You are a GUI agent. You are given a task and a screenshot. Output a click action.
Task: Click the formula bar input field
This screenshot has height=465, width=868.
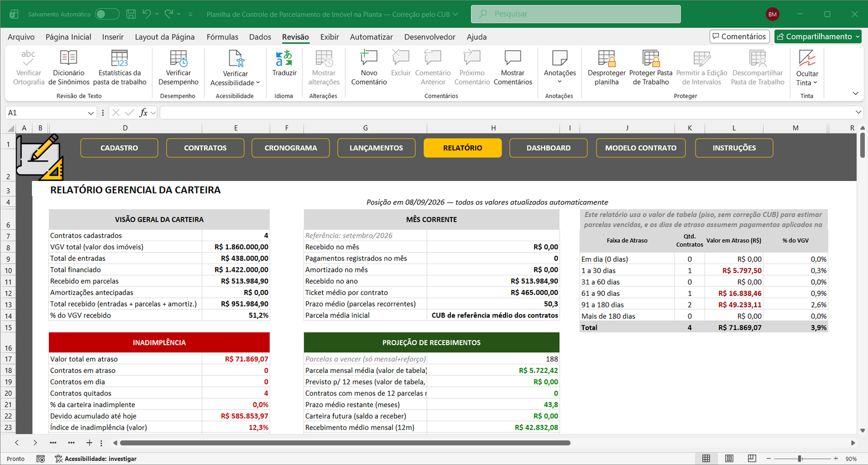[506, 113]
